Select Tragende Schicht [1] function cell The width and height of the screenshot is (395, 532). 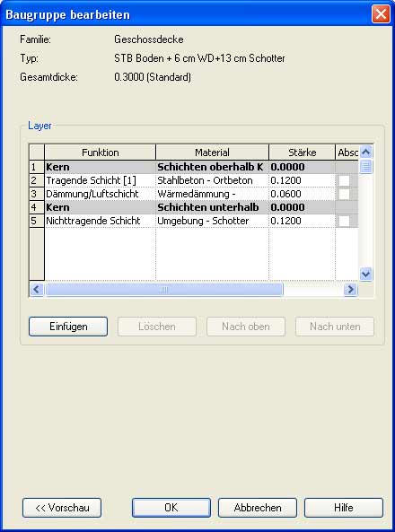click(x=100, y=180)
